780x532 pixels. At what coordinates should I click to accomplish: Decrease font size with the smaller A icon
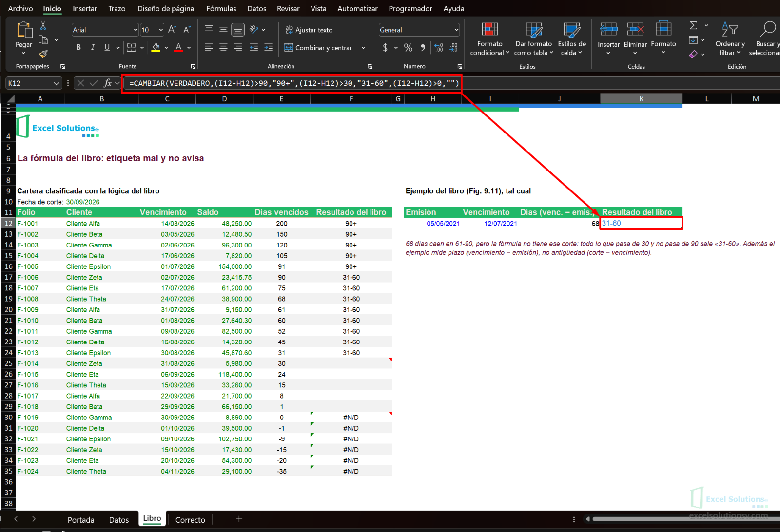click(x=187, y=30)
